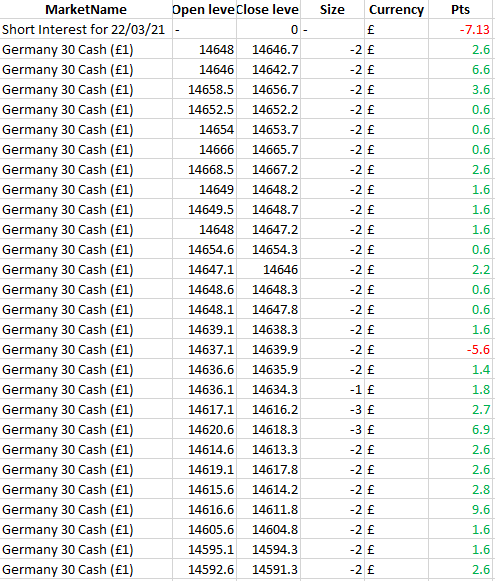495x581 pixels.
Task: Select the Open level cell 14668.5
Action: coord(204,169)
